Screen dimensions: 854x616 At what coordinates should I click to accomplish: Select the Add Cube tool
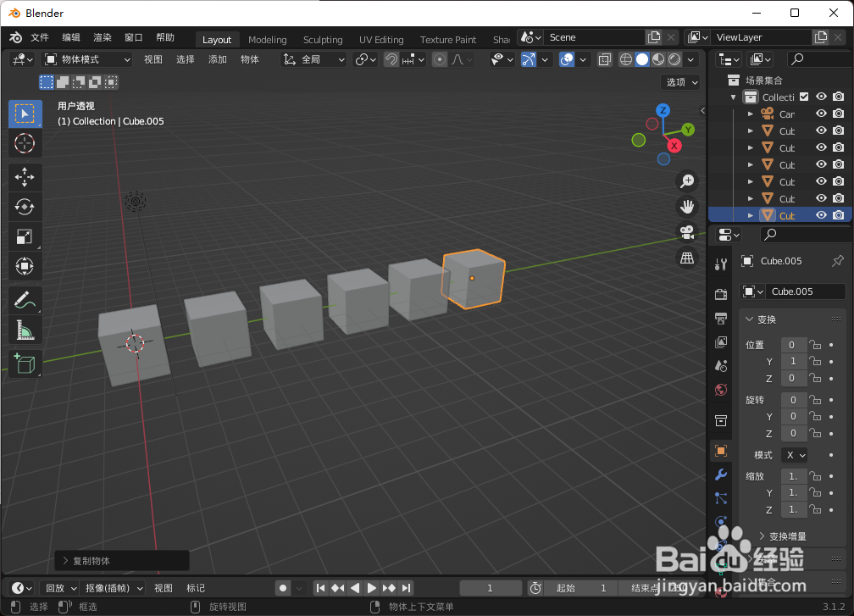pyautogui.click(x=25, y=363)
